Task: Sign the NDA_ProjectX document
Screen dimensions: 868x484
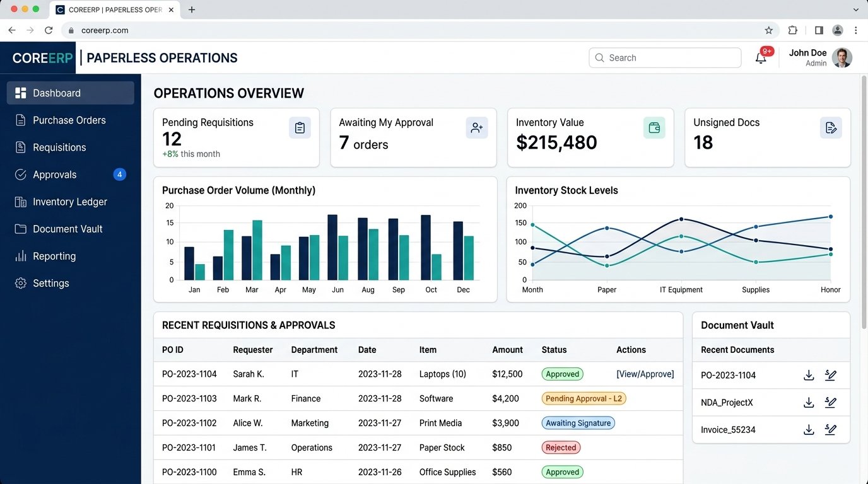Action: 831,403
